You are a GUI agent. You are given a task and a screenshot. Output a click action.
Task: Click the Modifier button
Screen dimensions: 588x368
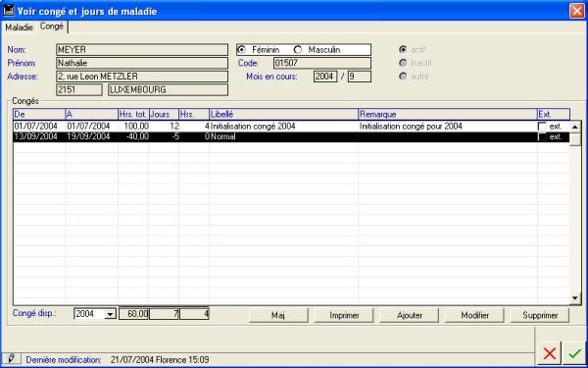click(x=474, y=315)
